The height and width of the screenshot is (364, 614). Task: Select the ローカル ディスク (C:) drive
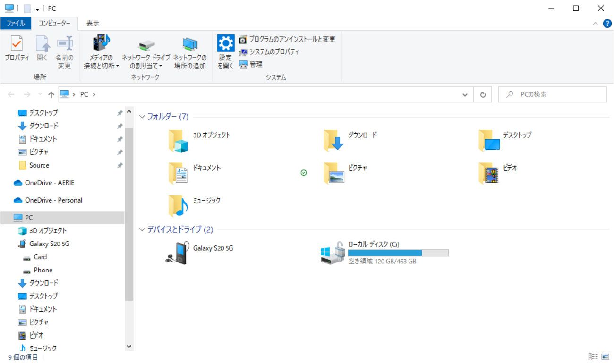384,253
